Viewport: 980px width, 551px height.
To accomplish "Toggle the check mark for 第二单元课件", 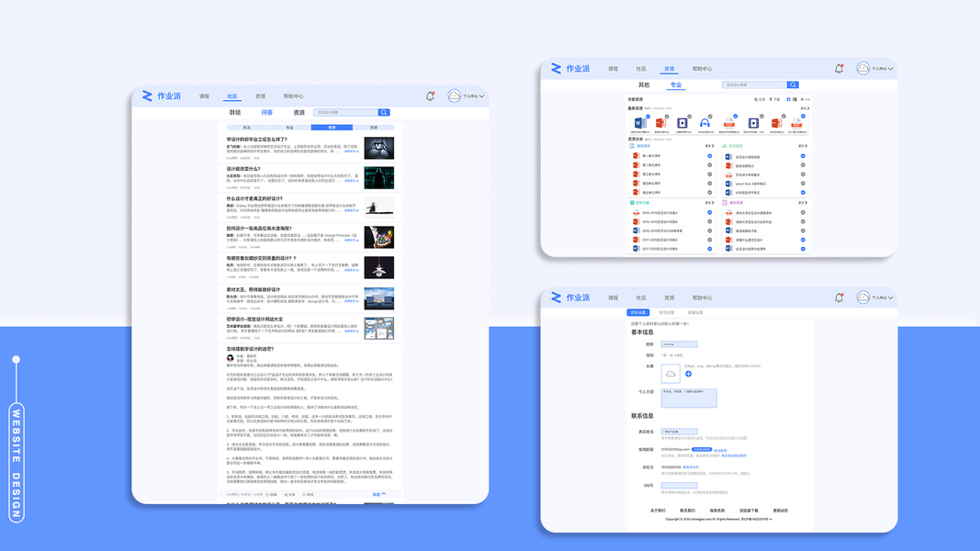I will coord(709,165).
